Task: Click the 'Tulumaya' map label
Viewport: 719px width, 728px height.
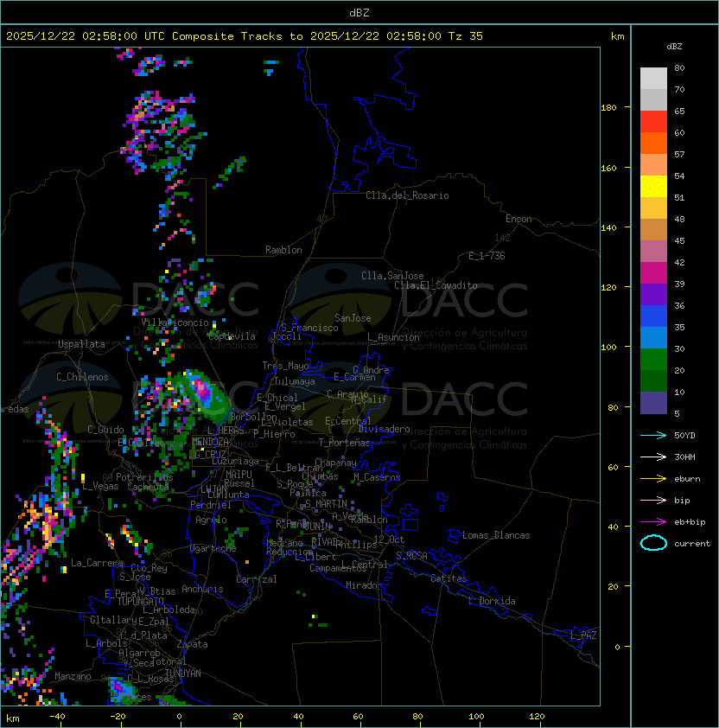Action: click(295, 381)
